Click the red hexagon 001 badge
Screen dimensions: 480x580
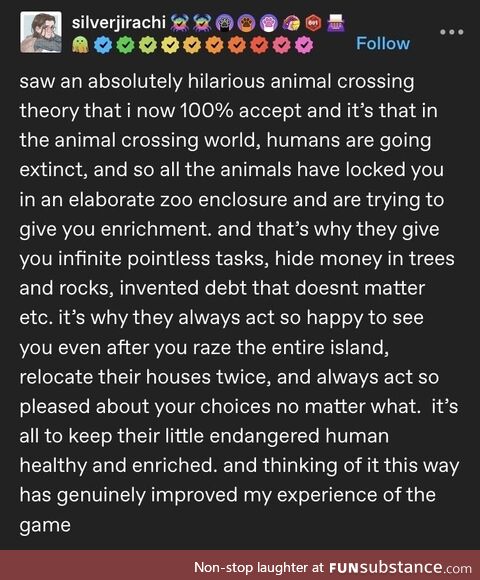(x=313, y=24)
